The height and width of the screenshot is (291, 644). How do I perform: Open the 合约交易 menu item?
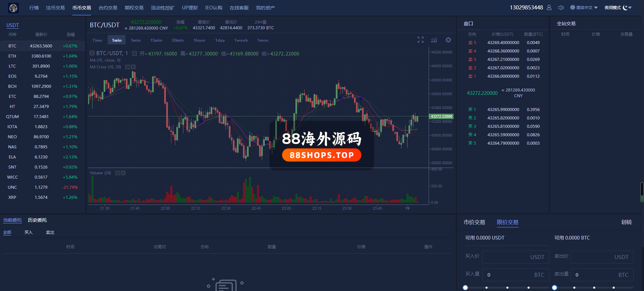coord(108,8)
